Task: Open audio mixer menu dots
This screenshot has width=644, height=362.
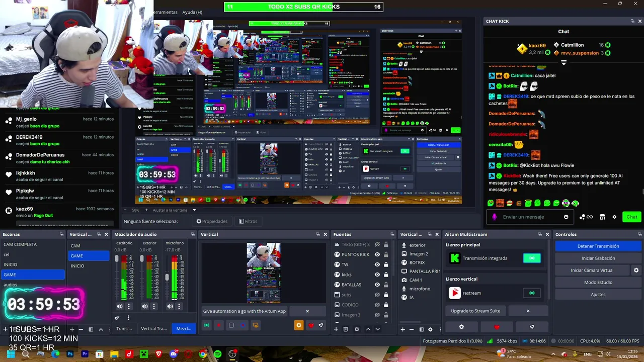Action: pyautogui.click(x=128, y=318)
